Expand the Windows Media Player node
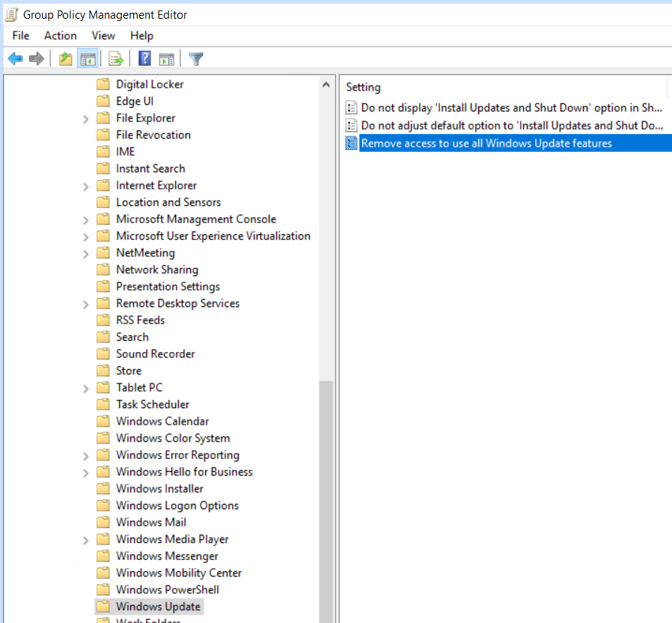The width and height of the screenshot is (672, 623). (x=85, y=540)
